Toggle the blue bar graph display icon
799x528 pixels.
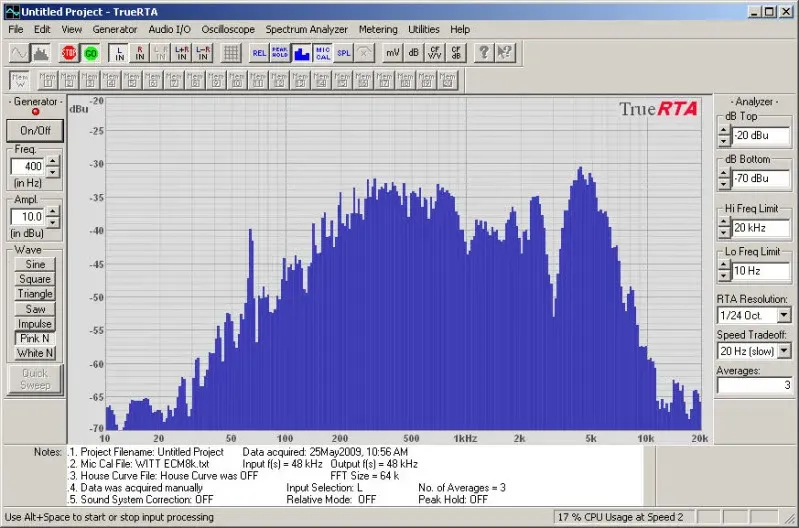tap(301, 53)
